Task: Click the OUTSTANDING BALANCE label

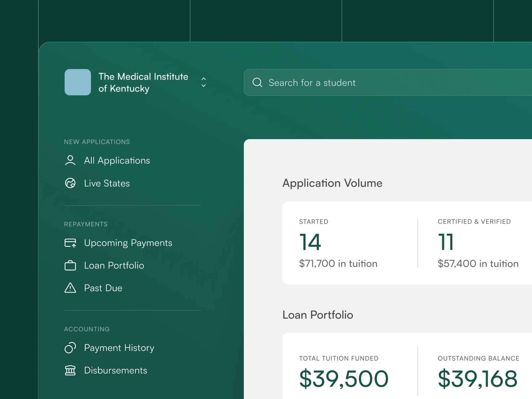Action: (479, 359)
